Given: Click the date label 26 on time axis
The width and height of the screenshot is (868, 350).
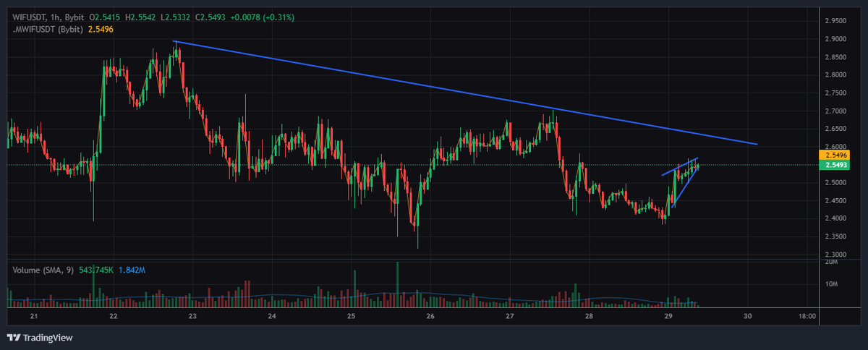Looking at the screenshot, I should 430,317.
